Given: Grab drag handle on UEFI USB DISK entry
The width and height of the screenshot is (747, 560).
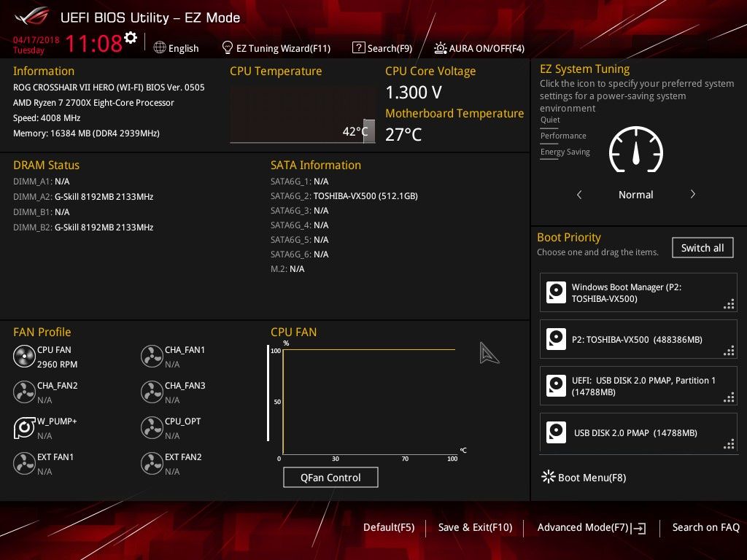Looking at the screenshot, I should click(729, 397).
